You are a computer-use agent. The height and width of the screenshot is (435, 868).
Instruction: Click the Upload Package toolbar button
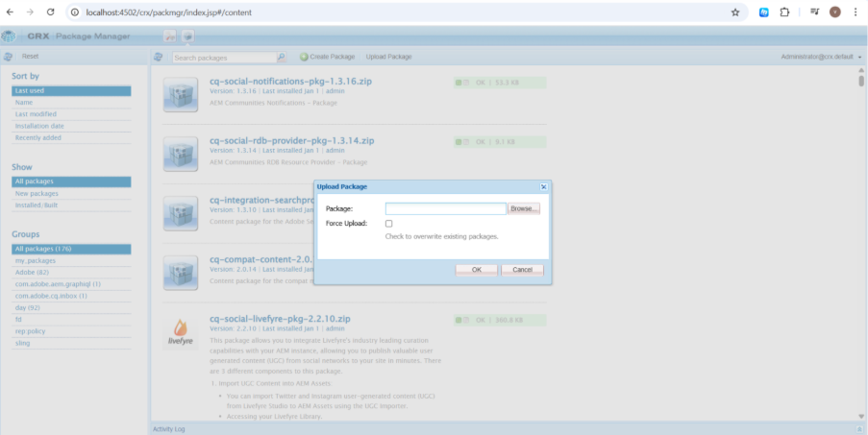click(x=388, y=57)
